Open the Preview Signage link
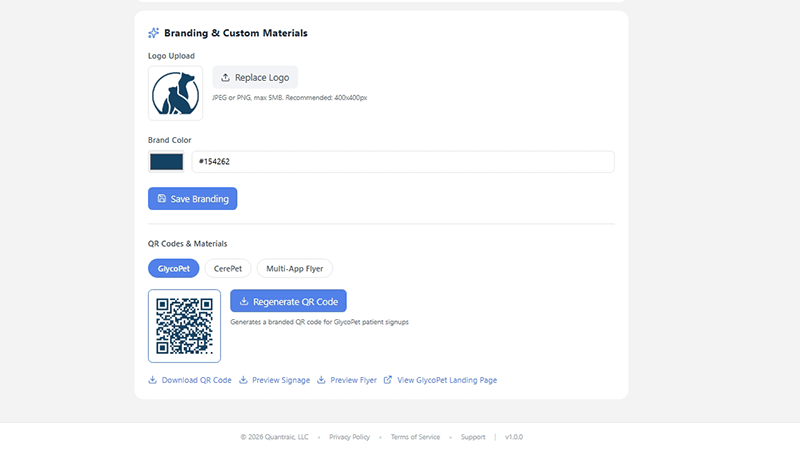Screen dimensions: 800x450 pyautogui.click(x=281, y=380)
